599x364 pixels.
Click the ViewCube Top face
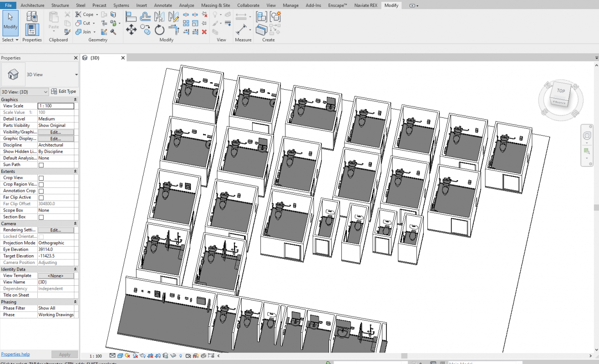[x=561, y=91]
